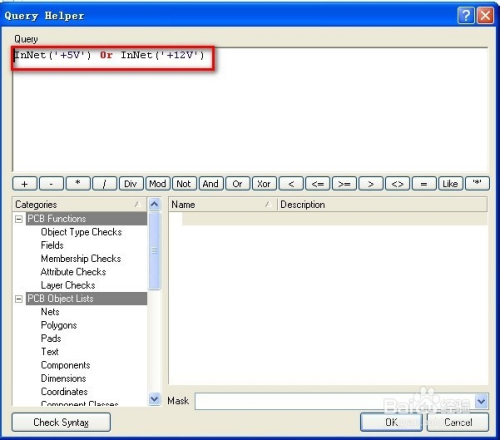Select the Layer Checks category
This screenshot has width=500, height=440.
[x=68, y=285]
